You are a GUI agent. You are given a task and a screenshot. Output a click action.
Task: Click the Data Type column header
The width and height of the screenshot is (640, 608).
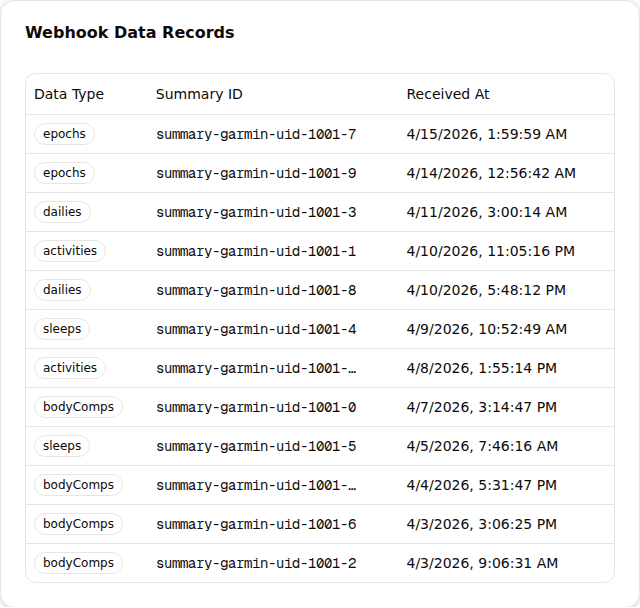coord(69,94)
